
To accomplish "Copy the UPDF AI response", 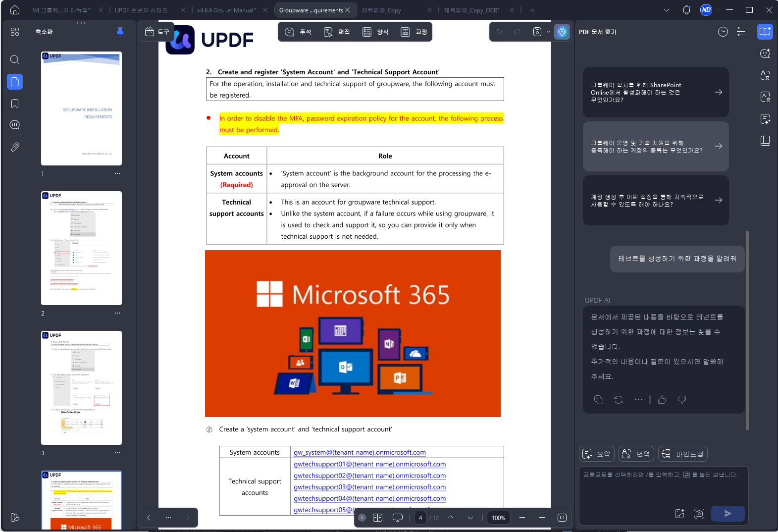I will tap(599, 400).
